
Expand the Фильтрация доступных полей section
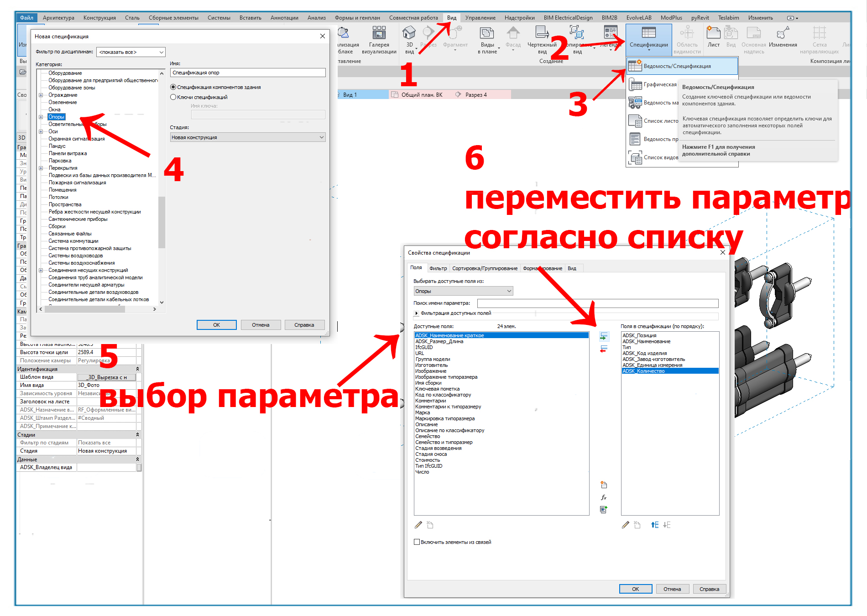(417, 313)
